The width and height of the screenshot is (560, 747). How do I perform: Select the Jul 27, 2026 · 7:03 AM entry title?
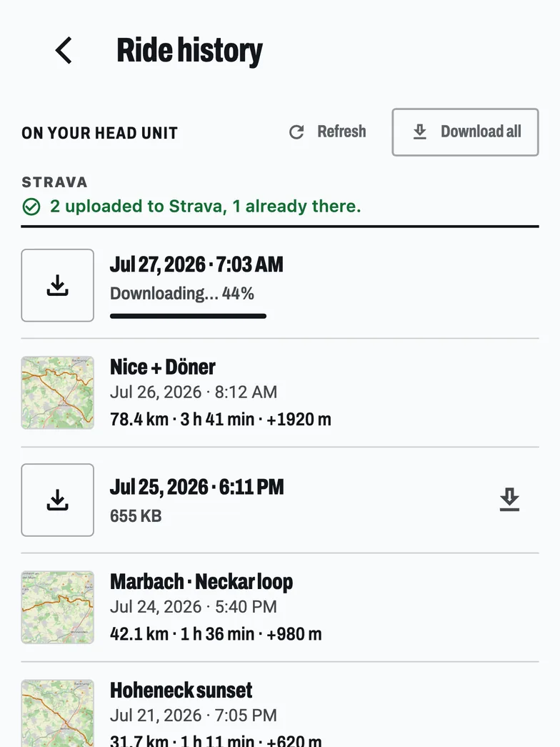[x=196, y=264]
